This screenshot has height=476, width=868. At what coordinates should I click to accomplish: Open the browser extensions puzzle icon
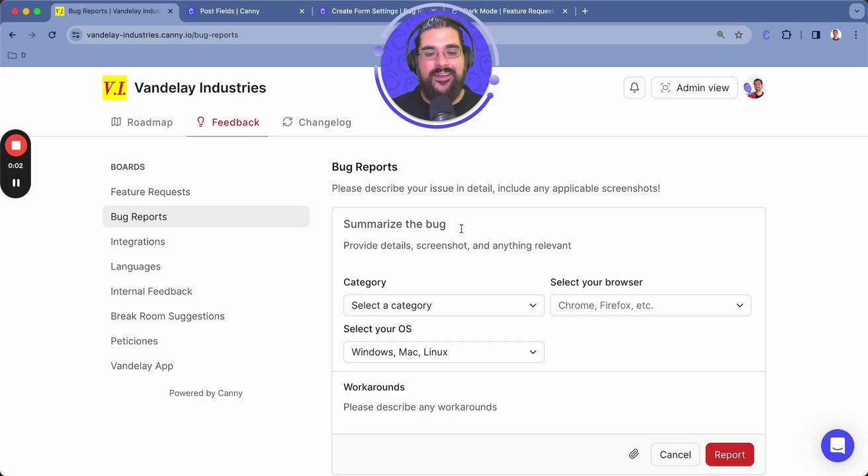pyautogui.click(x=786, y=35)
